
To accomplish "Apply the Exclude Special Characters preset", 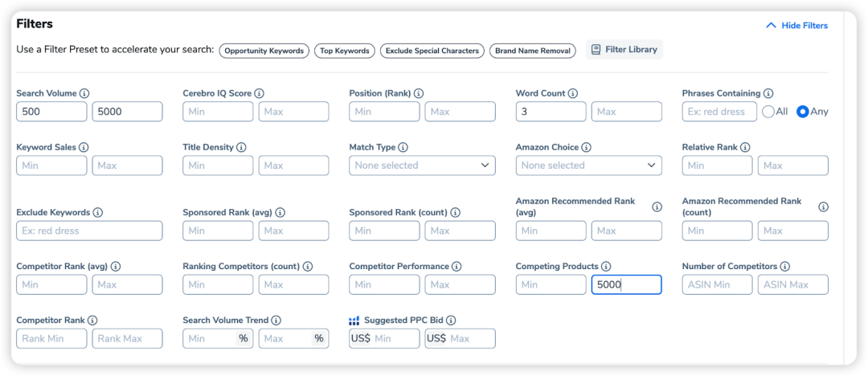I will pyautogui.click(x=432, y=51).
